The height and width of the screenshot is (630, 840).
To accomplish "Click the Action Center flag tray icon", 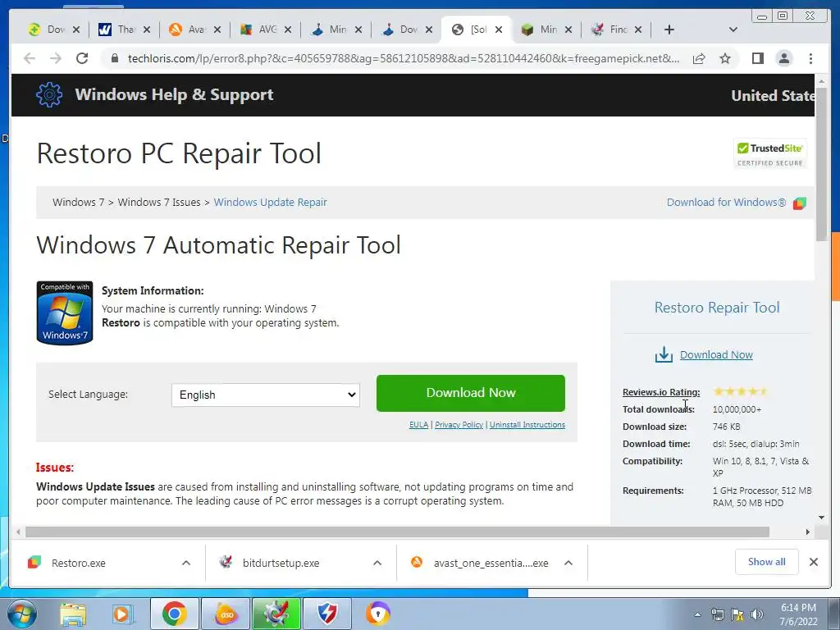I will (x=737, y=614).
